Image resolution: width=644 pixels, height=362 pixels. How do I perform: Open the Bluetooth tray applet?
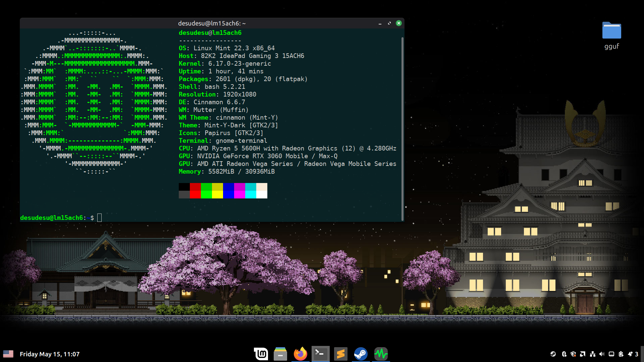click(564, 354)
